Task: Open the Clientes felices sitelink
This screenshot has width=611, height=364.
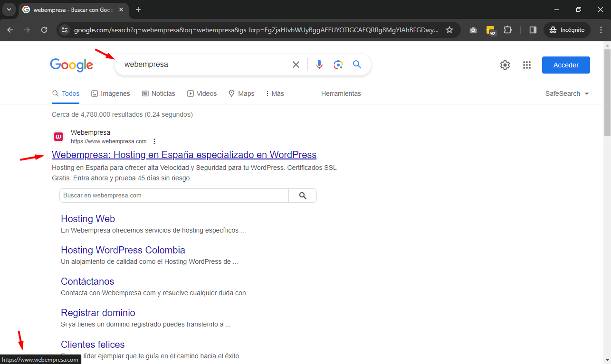Action: coord(93,345)
